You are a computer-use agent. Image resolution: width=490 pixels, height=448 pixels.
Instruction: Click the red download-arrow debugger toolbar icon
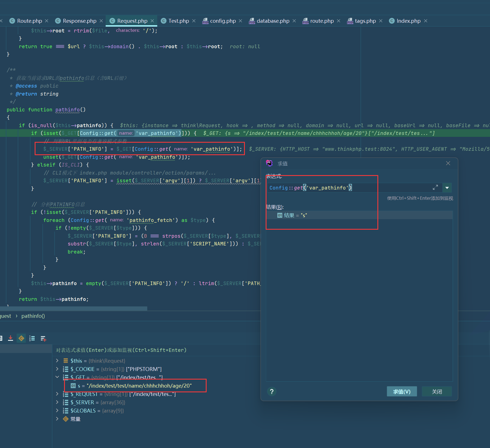11,338
